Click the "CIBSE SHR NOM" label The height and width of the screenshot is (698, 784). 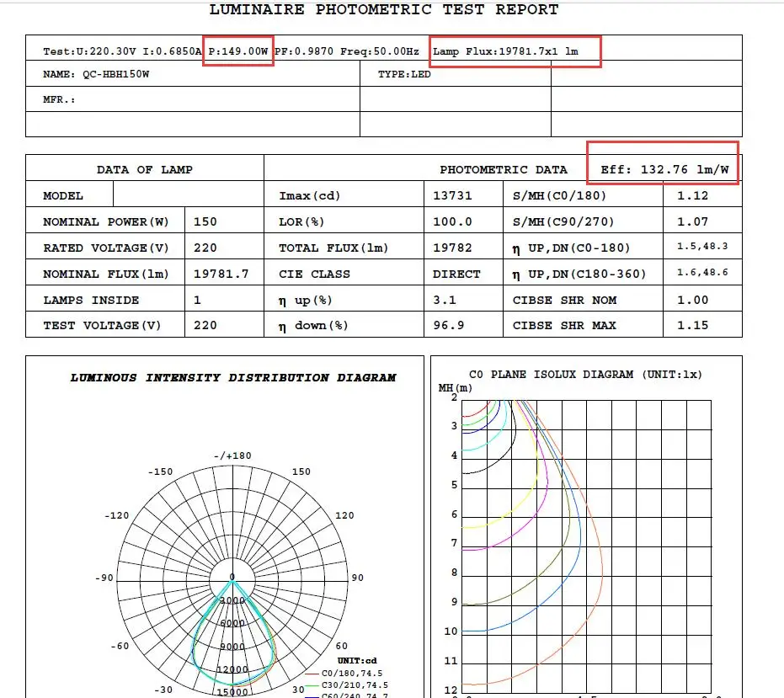564,300
